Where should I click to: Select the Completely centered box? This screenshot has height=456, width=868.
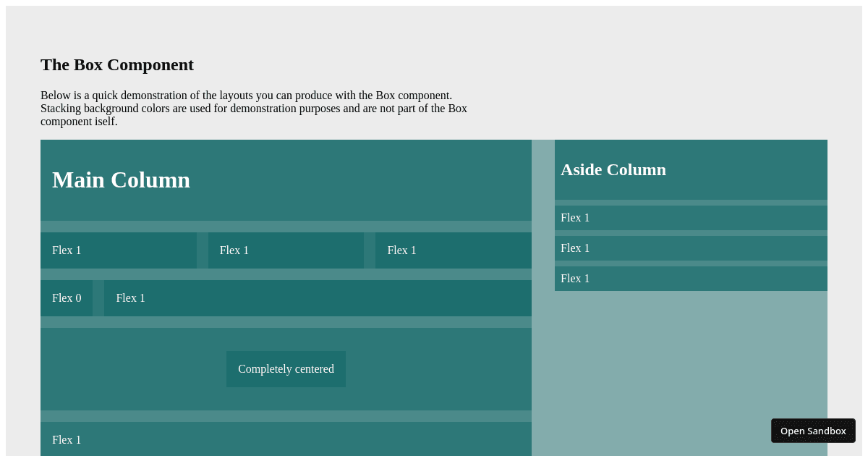(286, 369)
